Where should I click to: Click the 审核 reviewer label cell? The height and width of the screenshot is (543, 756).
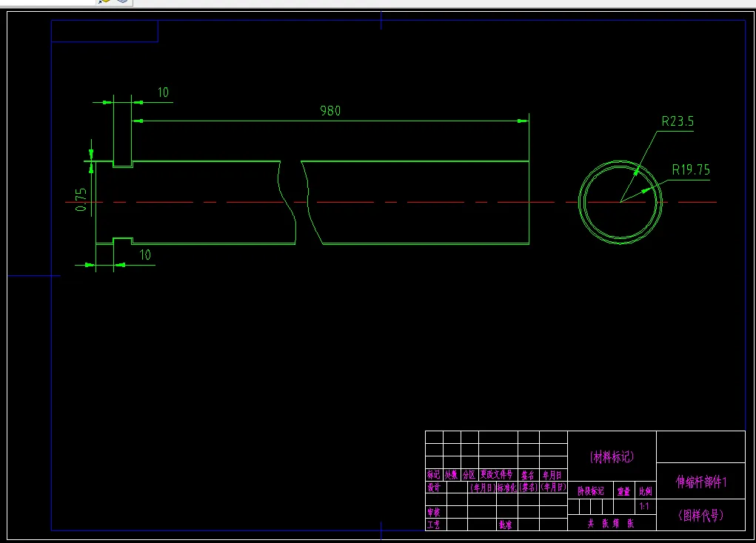(x=434, y=512)
